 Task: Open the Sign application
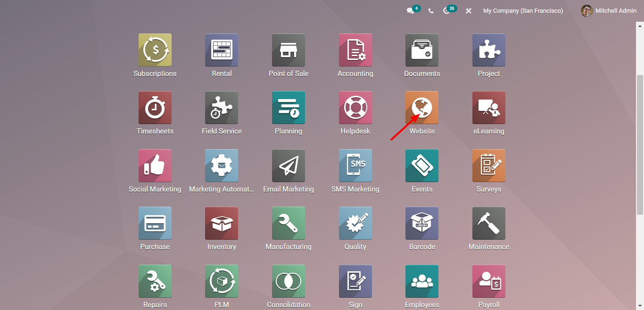pyautogui.click(x=355, y=281)
